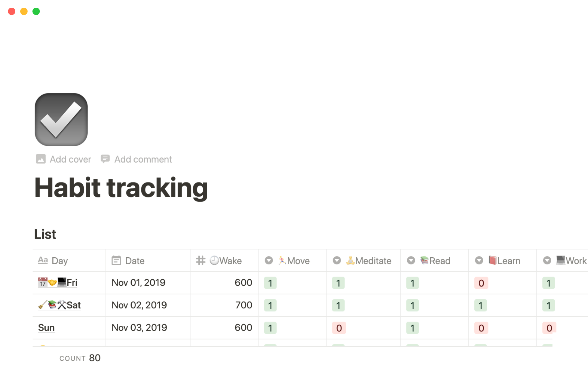Click the Add cover image icon
This screenshot has width=588, height=368.
[x=41, y=159]
